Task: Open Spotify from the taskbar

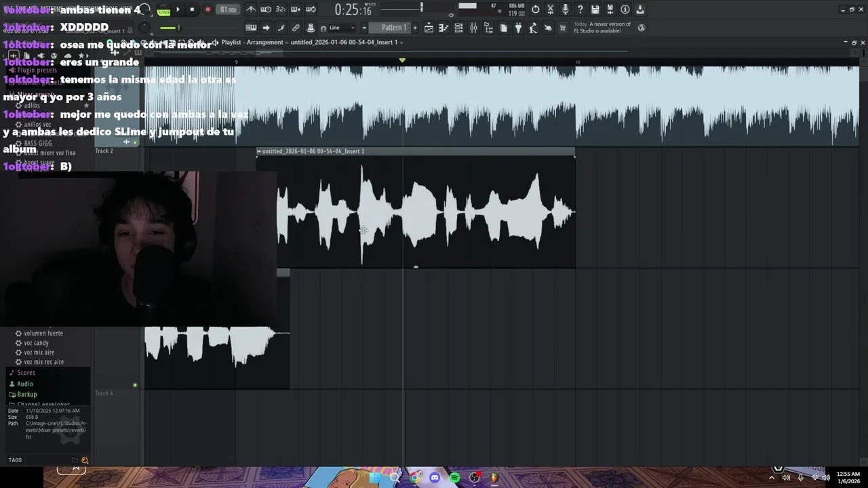Action: coord(454,478)
